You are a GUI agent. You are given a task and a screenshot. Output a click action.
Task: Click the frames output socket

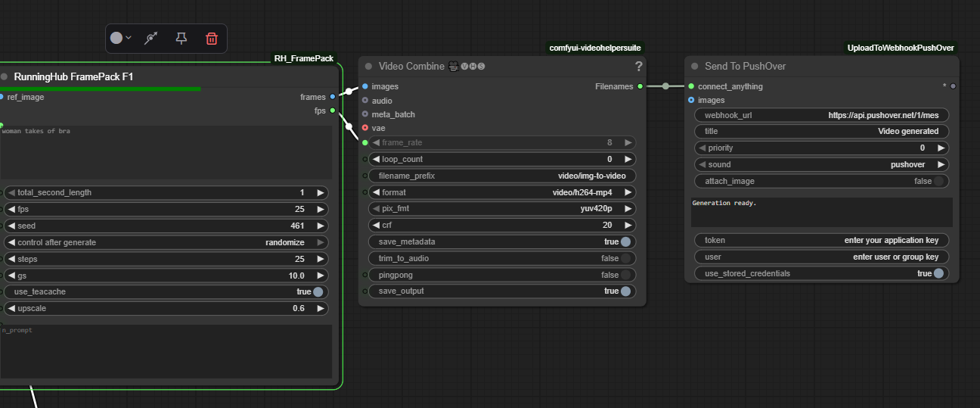(x=333, y=97)
